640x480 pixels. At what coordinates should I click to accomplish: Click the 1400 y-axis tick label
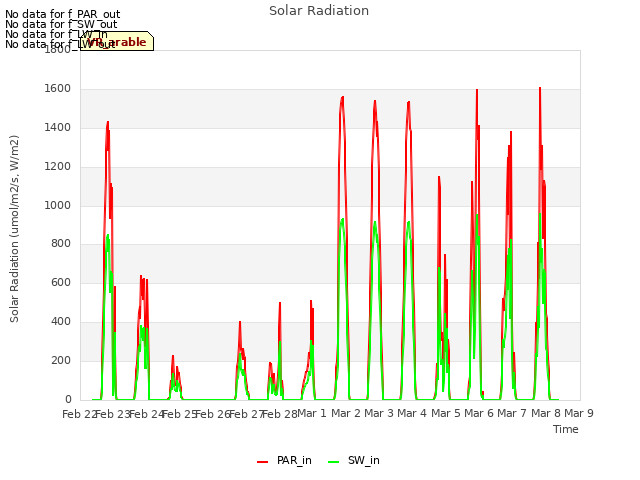(x=58, y=128)
